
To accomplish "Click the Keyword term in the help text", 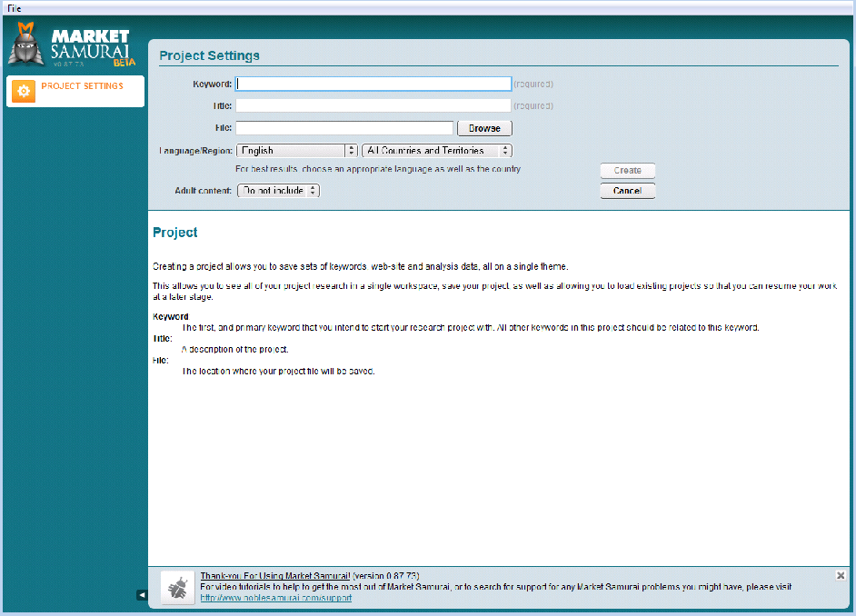I will pos(170,316).
